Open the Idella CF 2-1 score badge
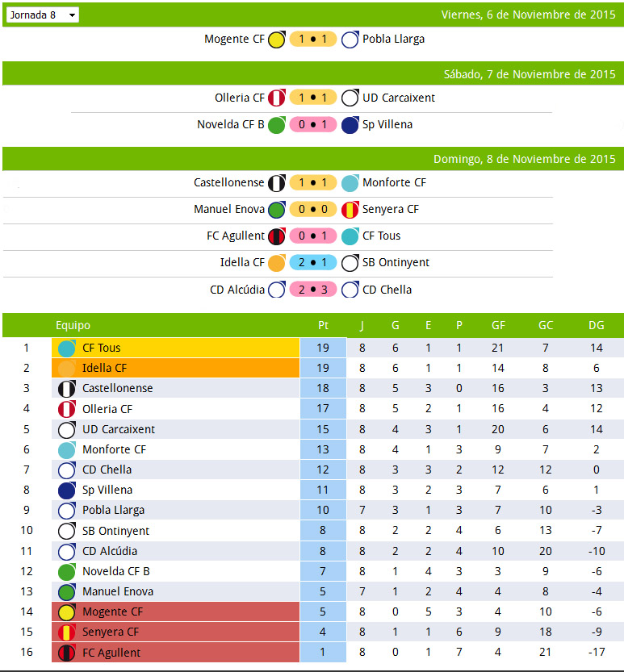The width and height of the screenshot is (624, 672). coord(313,263)
